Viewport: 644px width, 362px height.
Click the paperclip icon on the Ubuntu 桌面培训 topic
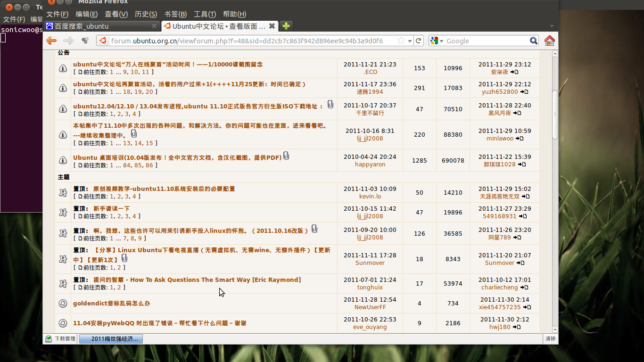[x=286, y=156]
